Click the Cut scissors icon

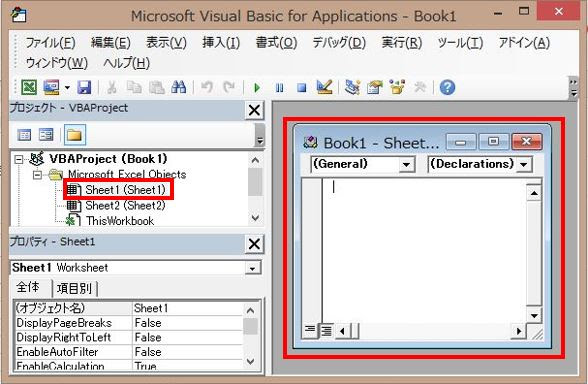[111, 88]
